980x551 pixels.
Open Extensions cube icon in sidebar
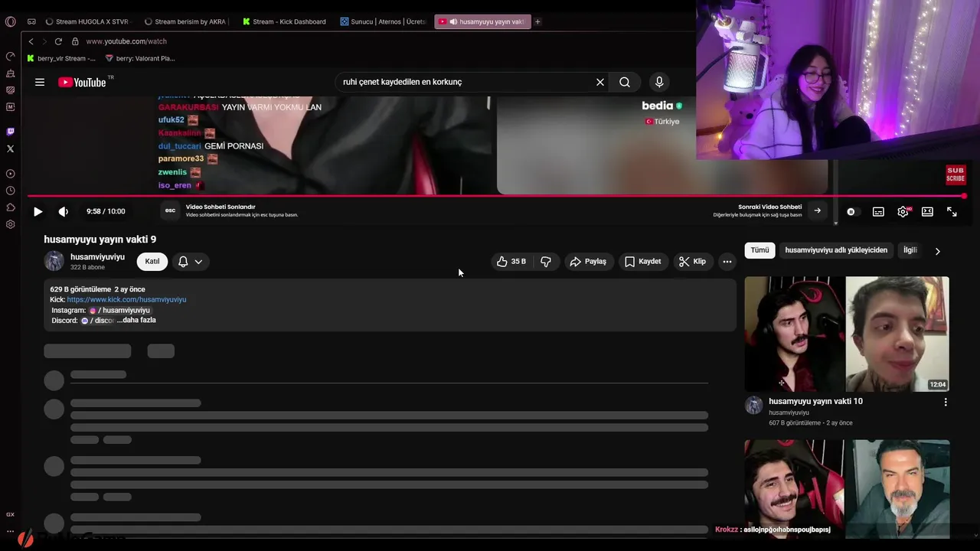pos(10,207)
